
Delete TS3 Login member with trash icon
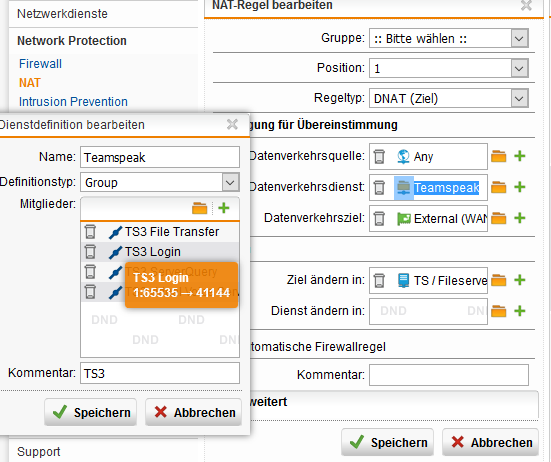[x=90, y=252]
